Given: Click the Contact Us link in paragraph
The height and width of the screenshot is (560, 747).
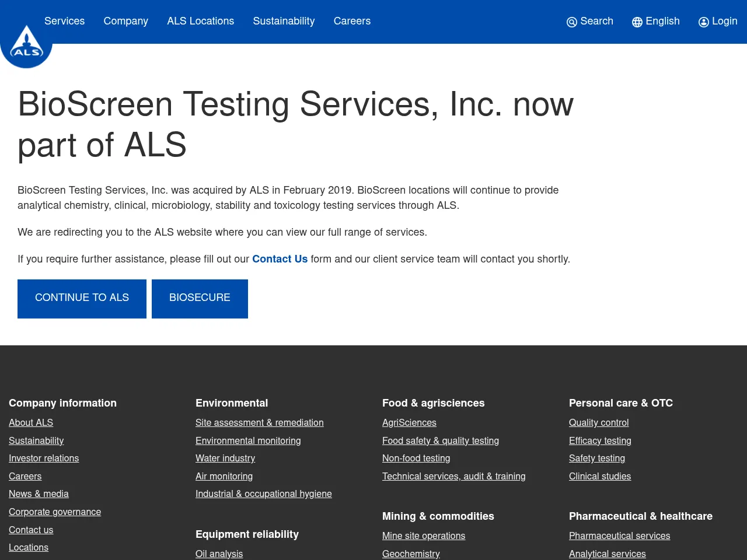Looking at the screenshot, I should 280,260.
